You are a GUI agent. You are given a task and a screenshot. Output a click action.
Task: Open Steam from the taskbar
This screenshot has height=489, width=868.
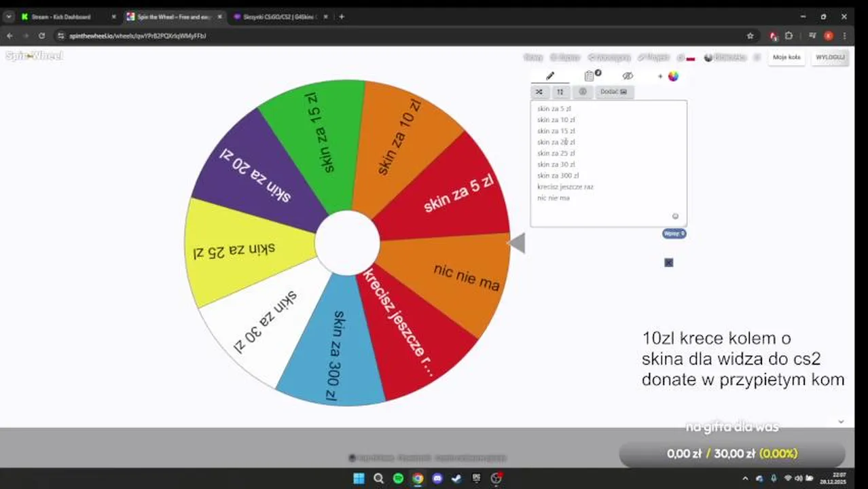coord(457,478)
